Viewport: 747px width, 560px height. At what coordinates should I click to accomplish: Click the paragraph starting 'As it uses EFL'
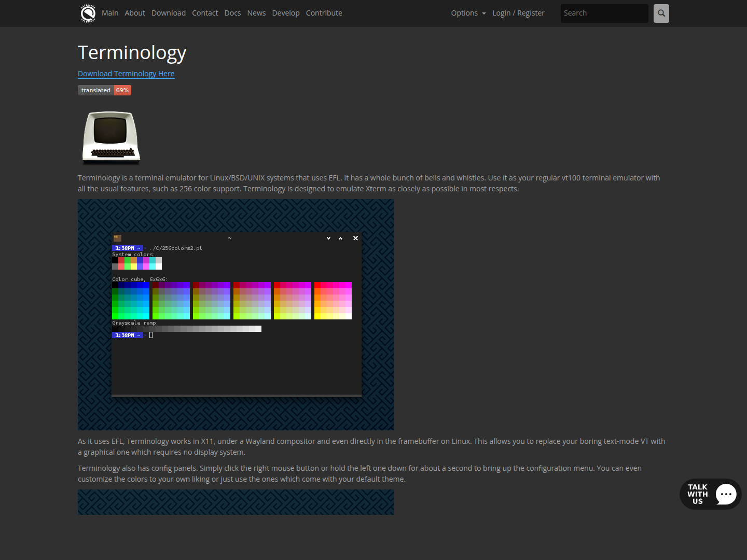(371, 446)
